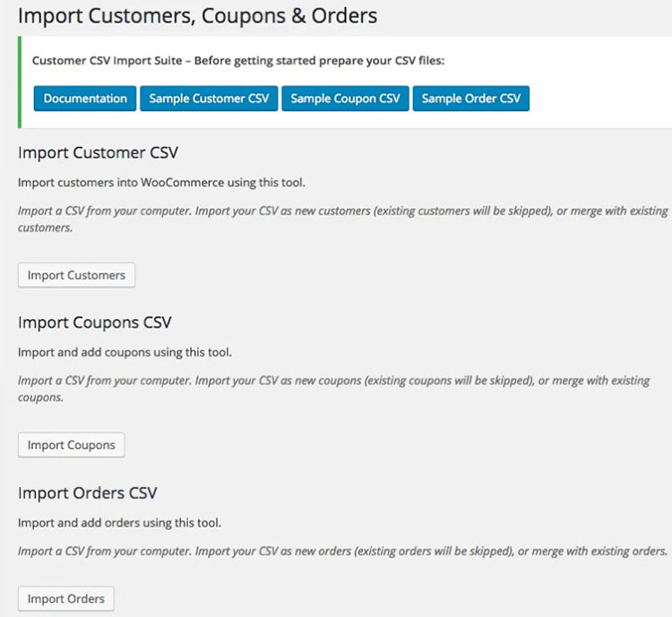Select the Import Customer CSV heading

tap(99, 152)
